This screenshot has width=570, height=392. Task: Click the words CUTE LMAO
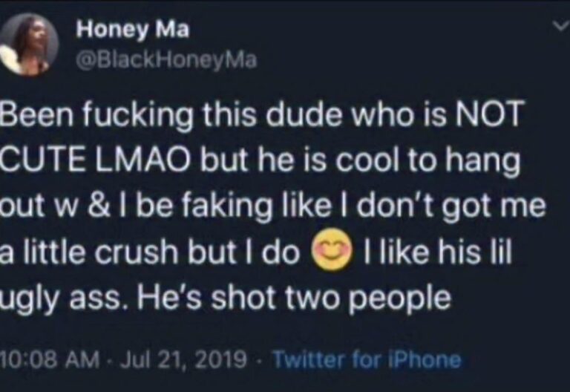[x=89, y=163]
